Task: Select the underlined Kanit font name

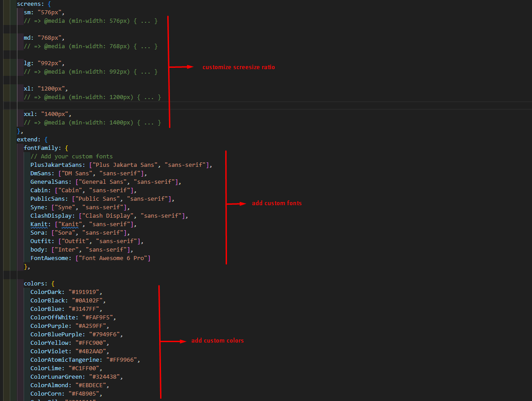Action: (39, 224)
